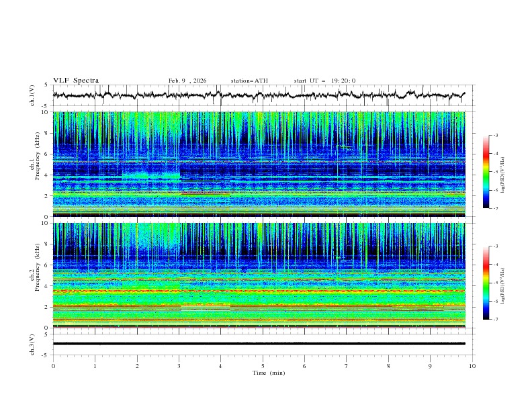The image size is (532, 411).
Task: Click the "6" tick on the Time axis
Action: point(304,366)
